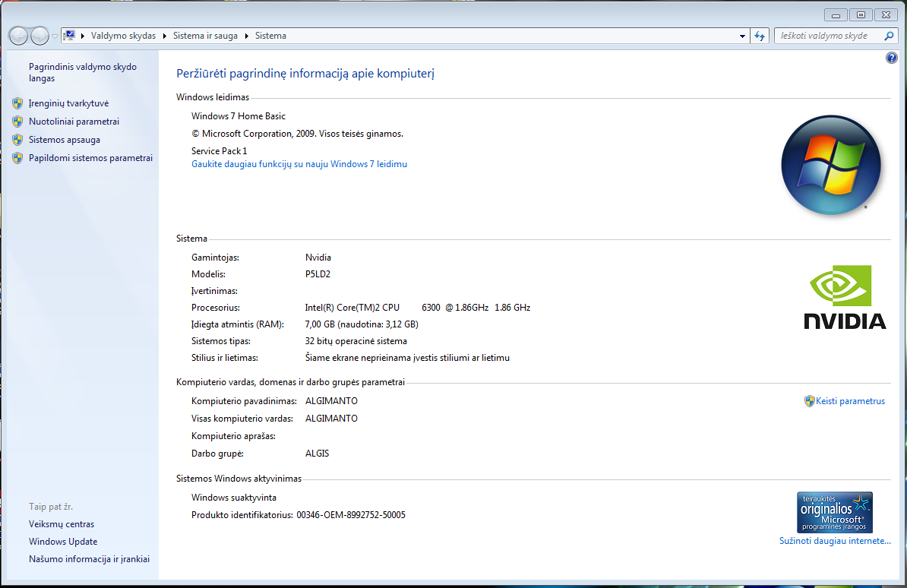Open the address bar history dropdown
Viewport: 907px width, 588px height.
[x=743, y=36]
